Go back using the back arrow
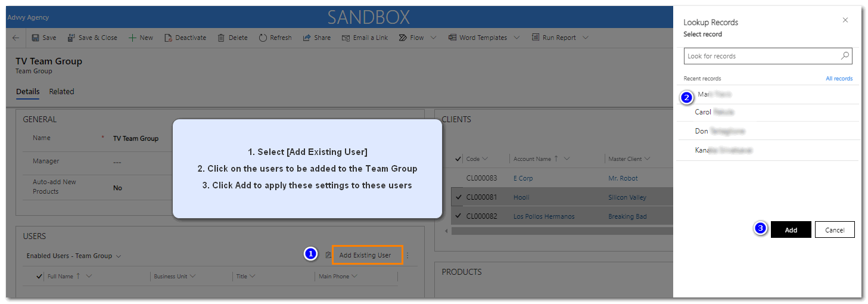The width and height of the screenshot is (868, 304). click(15, 38)
